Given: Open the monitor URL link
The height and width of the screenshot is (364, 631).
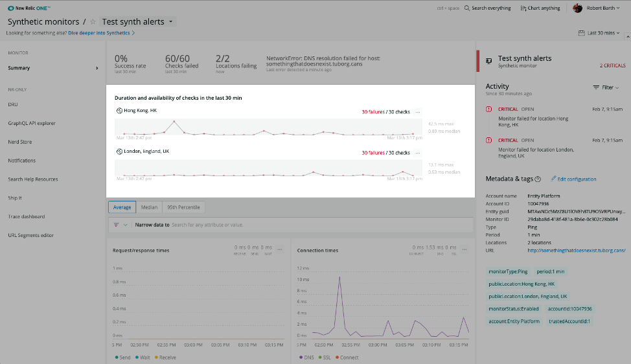Looking at the screenshot, I should pos(577,251).
